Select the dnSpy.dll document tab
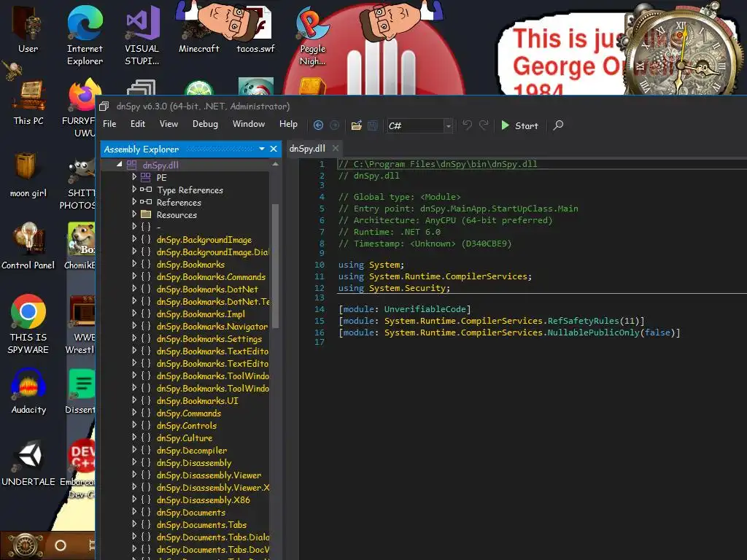Image resolution: width=747 pixels, height=560 pixels. point(307,149)
